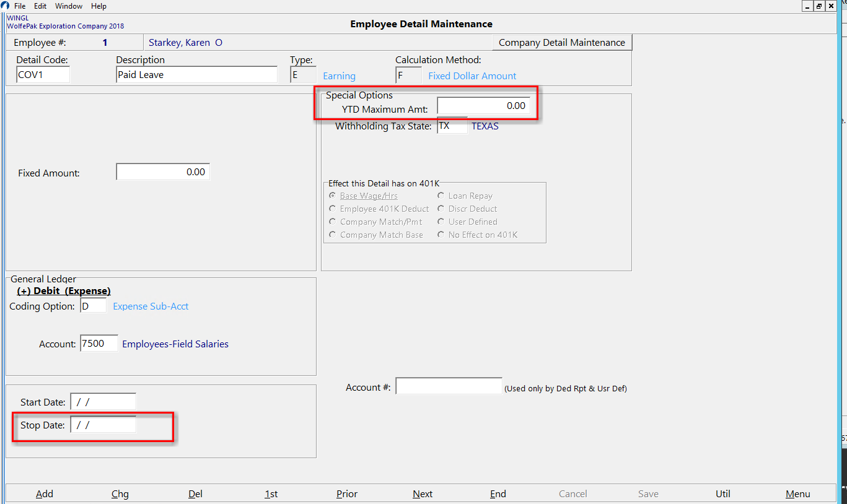Click the Withholding Tax State field
The image size is (847, 504).
452,125
